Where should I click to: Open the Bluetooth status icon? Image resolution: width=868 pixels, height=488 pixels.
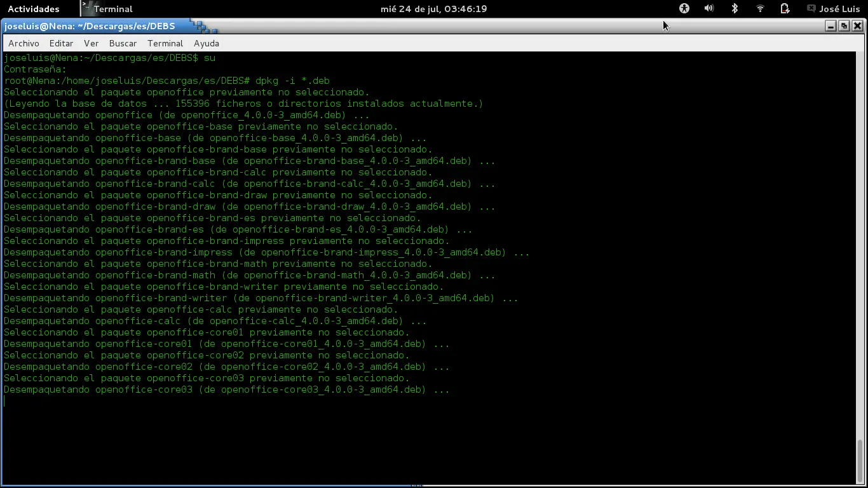pos(735,8)
